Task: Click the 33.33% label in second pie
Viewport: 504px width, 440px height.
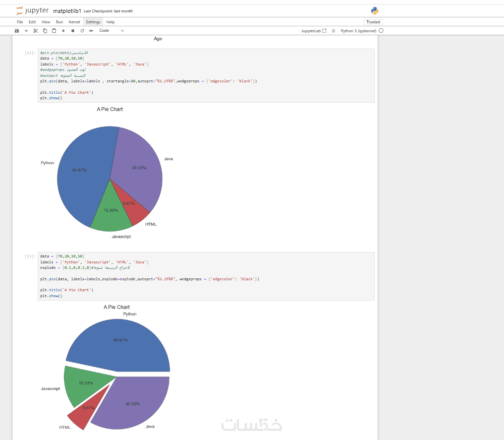Action: [132, 404]
